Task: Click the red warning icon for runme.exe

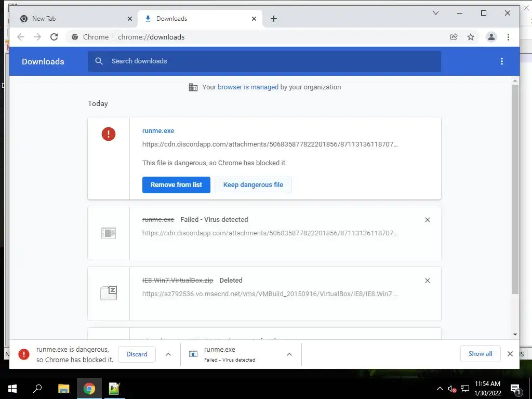Action: tap(109, 134)
